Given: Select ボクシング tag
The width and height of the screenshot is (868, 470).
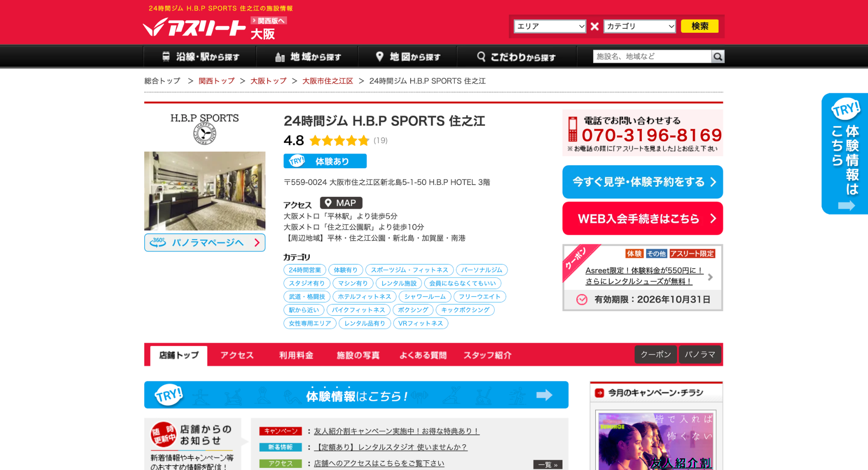Looking at the screenshot, I should (x=413, y=310).
